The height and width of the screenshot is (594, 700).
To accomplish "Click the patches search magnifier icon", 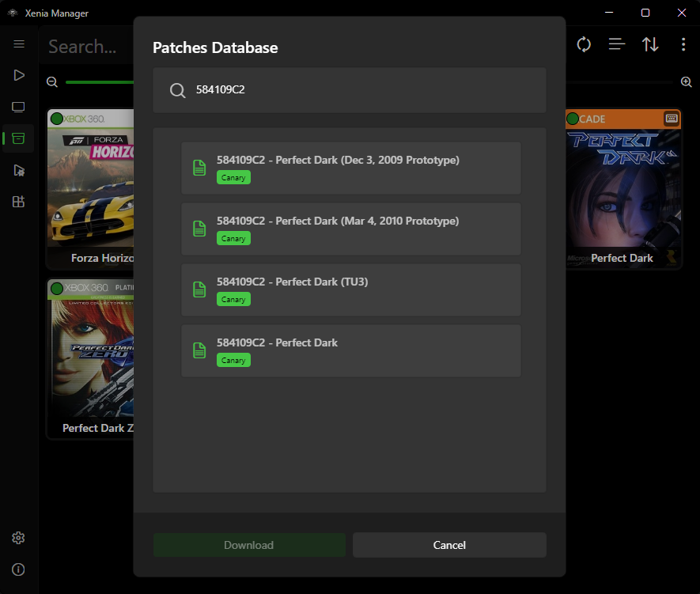I will [178, 90].
